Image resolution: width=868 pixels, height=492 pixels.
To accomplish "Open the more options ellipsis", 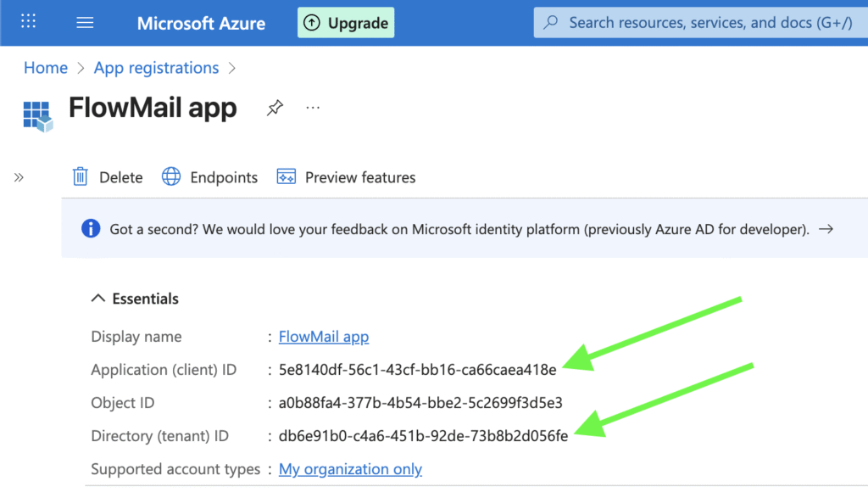I will (x=313, y=108).
